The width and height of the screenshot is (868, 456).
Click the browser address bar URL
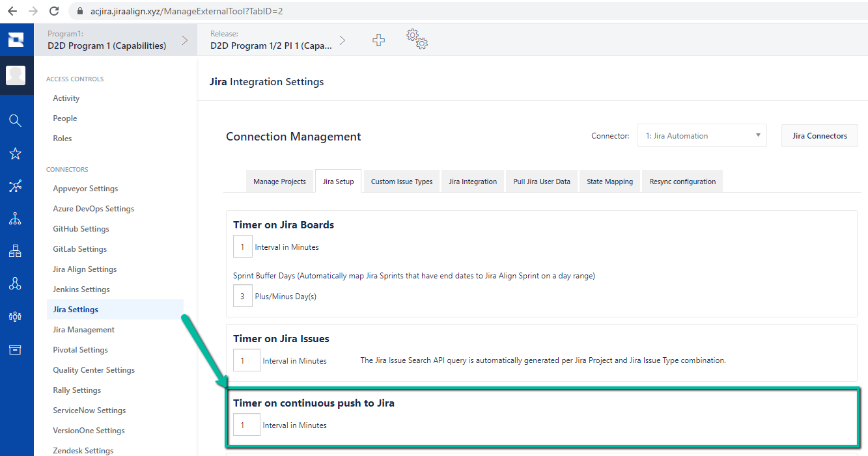(x=186, y=11)
